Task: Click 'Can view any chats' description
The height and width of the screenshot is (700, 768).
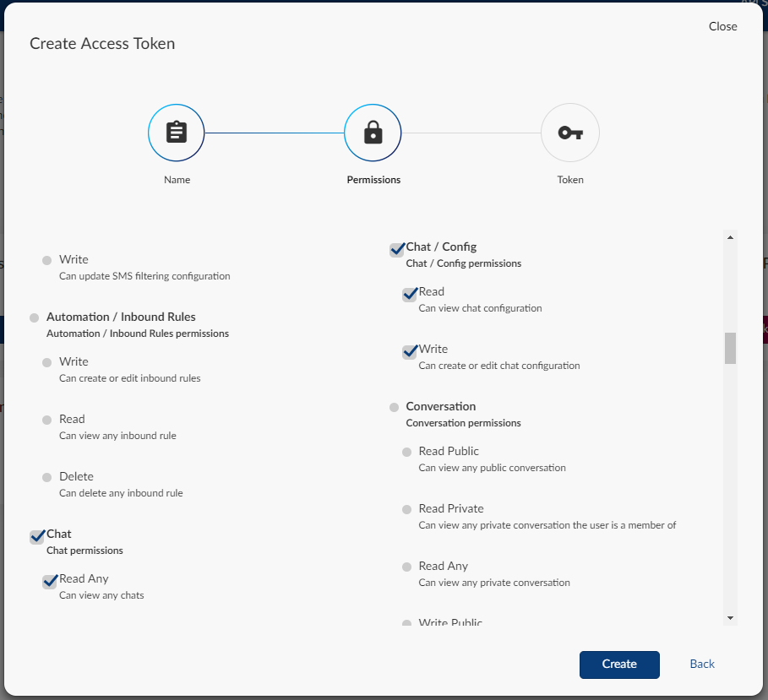Action: click(x=101, y=595)
